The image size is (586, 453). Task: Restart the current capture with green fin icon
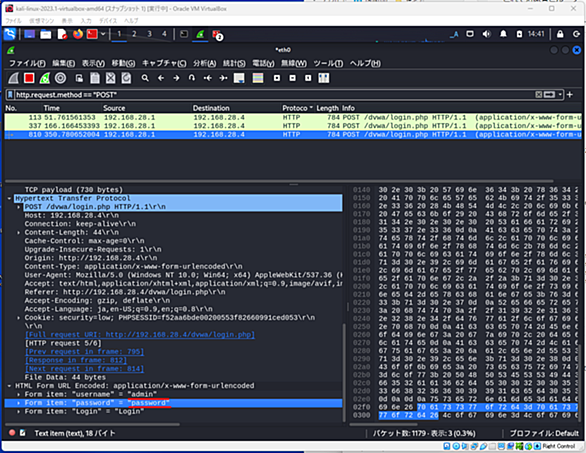point(44,78)
